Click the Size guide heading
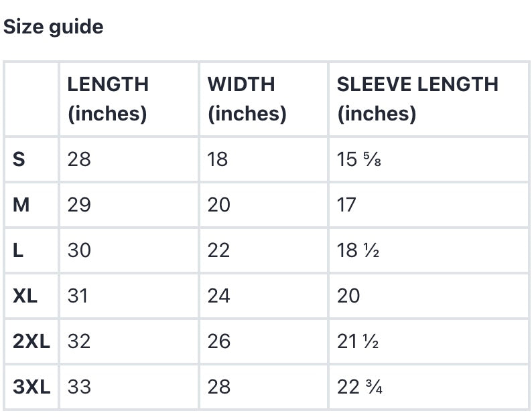532x417 pixels. pyautogui.click(x=54, y=27)
